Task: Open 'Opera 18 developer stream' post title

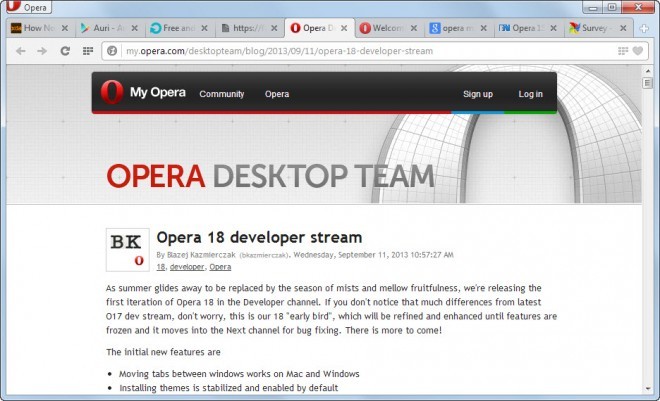Action: click(x=259, y=237)
